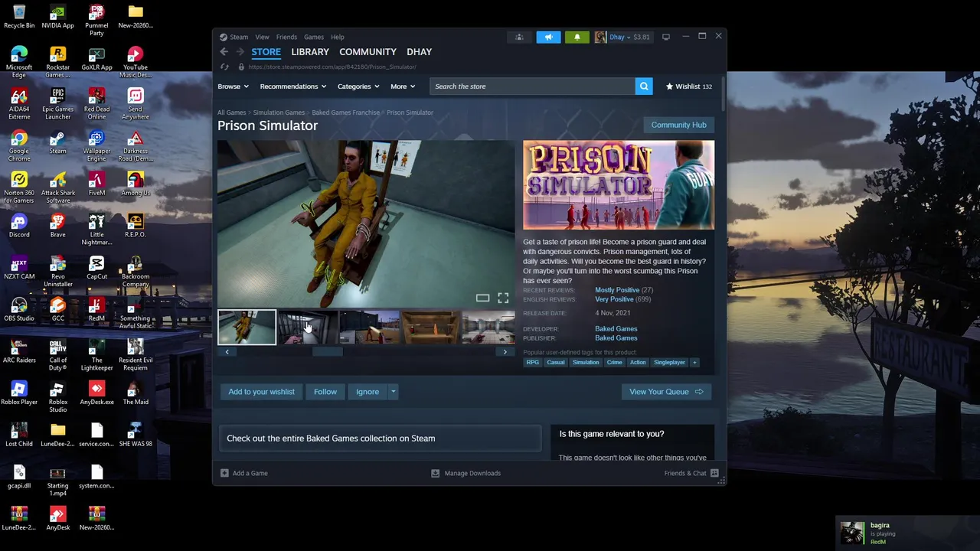980x551 pixels.
Task: Click Add to your wishlist button
Action: pyautogui.click(x=261, y=392)
